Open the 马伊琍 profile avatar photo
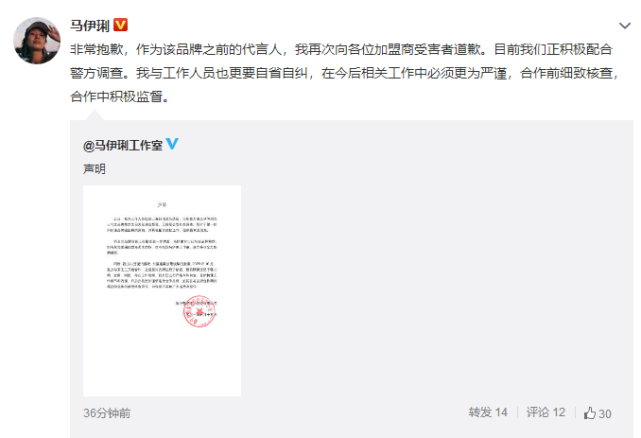Image resolution: width=641 pixels, height=438 pixels. pos(37,40)
